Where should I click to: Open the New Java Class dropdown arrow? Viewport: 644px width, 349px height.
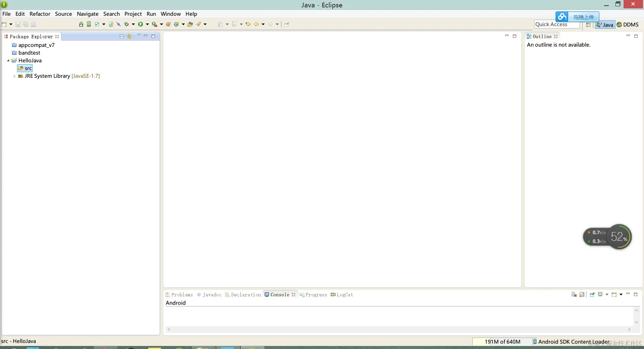183,24
